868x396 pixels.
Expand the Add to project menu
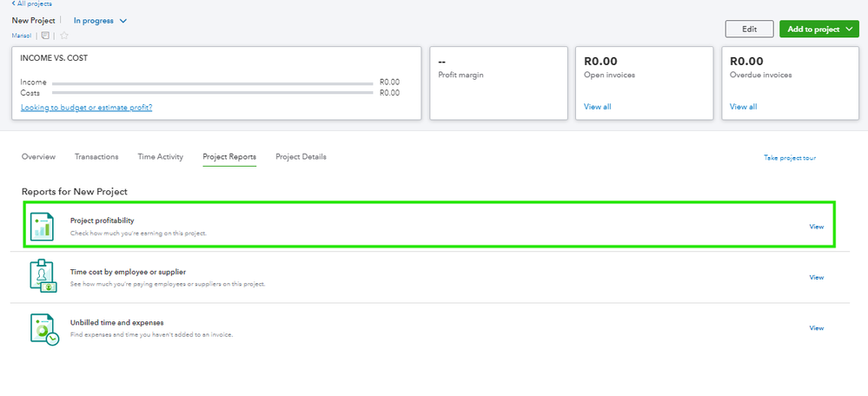[818, 29]
